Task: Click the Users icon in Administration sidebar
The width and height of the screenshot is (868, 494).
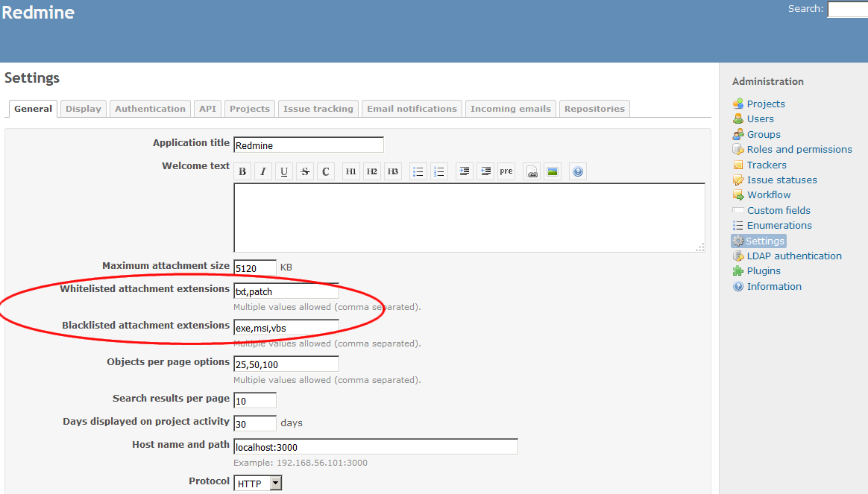Action: click(x=738, y=119)
